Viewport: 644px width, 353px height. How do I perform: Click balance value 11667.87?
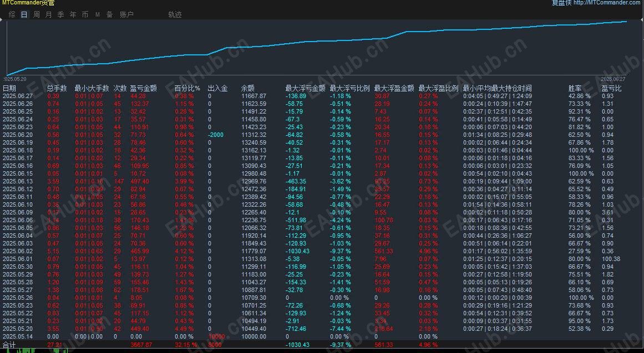pyautogui.click(x=253, y=96)
